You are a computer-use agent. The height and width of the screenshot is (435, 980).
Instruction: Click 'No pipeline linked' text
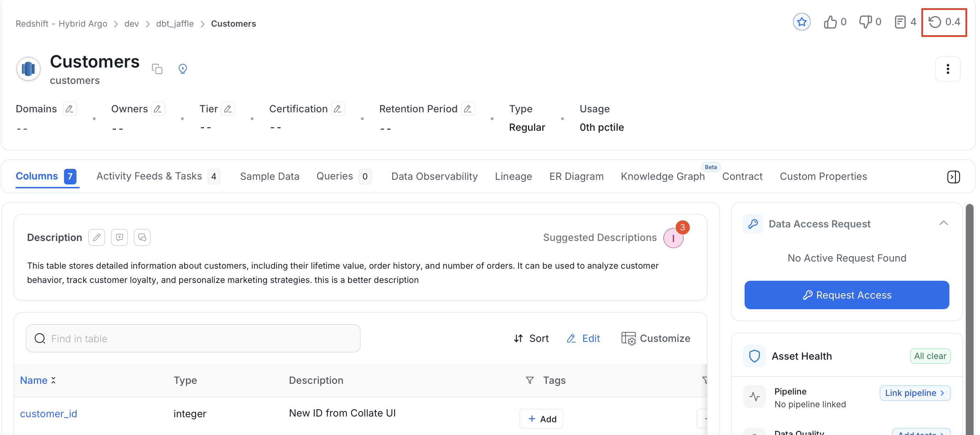(810, 404)
